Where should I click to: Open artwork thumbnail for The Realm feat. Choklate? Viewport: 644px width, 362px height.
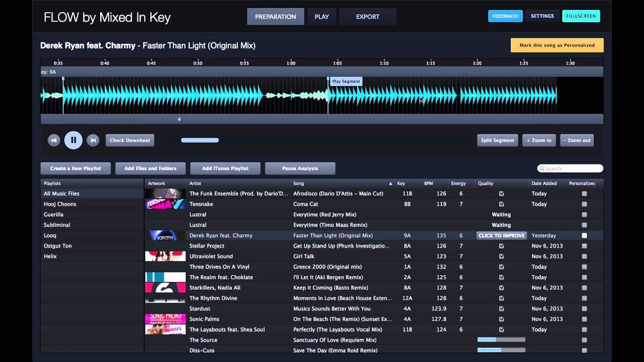(166, 277)
